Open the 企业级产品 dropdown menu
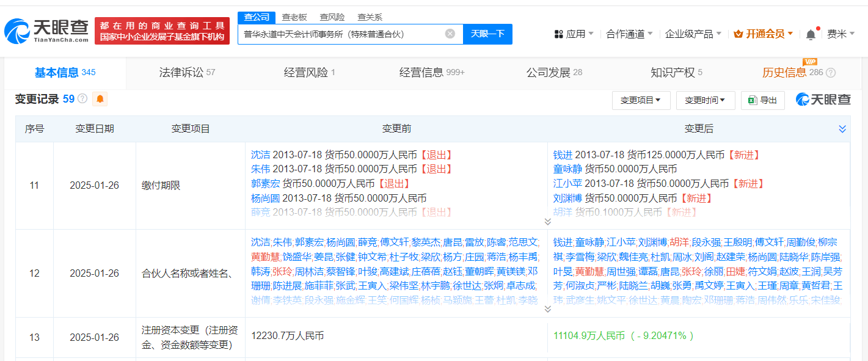Screen dimensions: 868x361 693,34
